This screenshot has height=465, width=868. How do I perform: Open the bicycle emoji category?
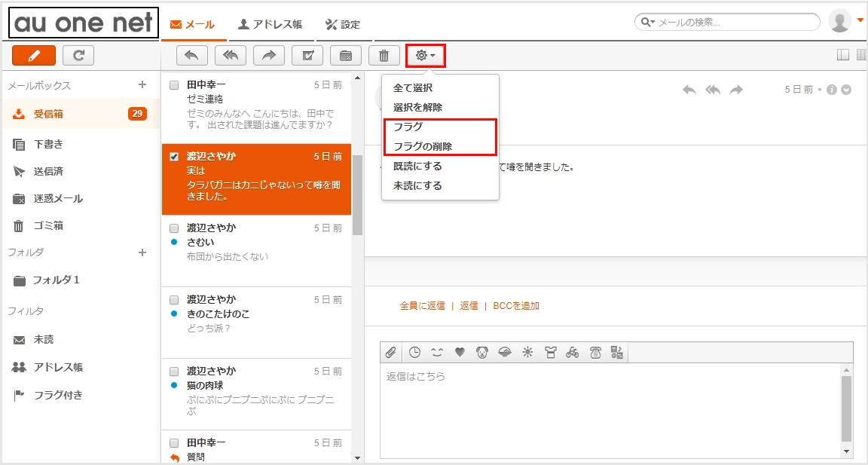(573, 352)
